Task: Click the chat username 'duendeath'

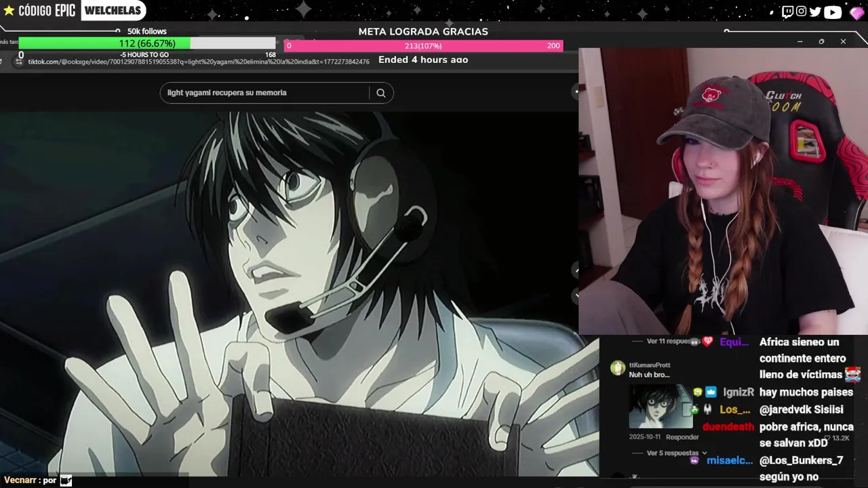Action: pyautogui.click(x=728, y=427)
